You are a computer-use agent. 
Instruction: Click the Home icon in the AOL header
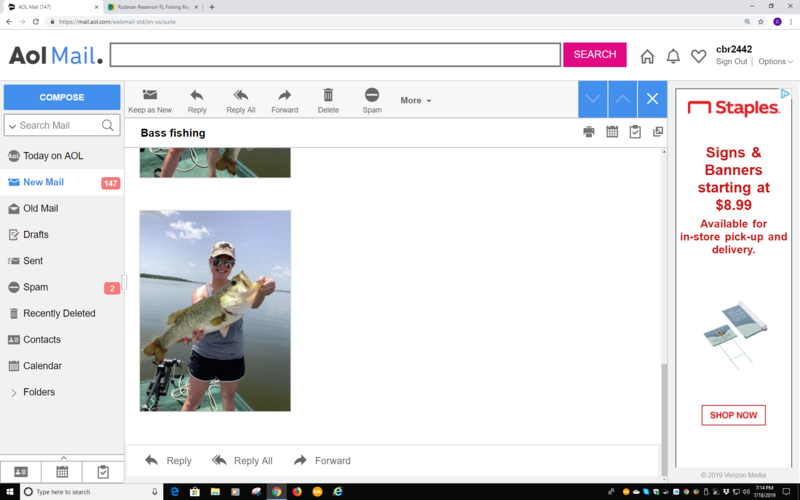(647, 56)
